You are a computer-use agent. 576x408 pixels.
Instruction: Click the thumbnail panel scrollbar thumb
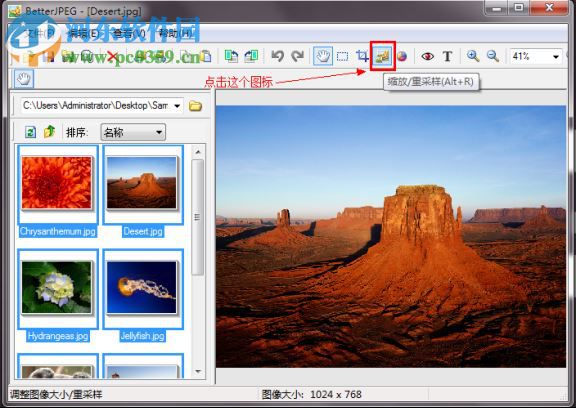(198, 217)
